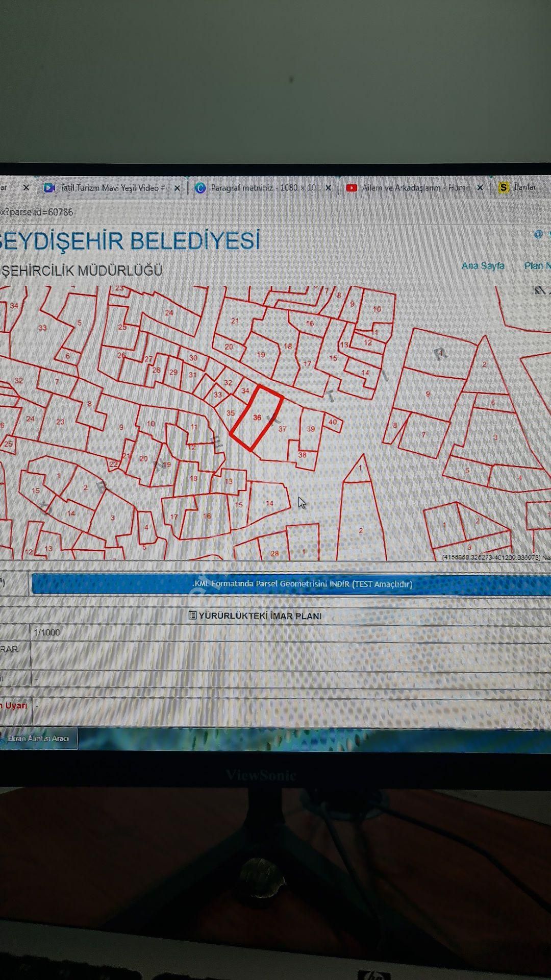Click the yellow S favicon of İlanlar tab
This screenshot has height=980, width=551.
504,188
